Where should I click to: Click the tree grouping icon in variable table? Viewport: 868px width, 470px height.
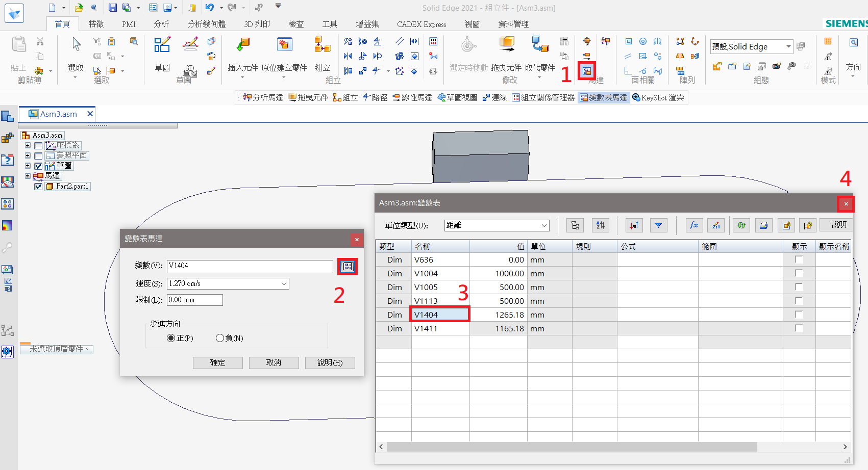click(x=575, y=225)
